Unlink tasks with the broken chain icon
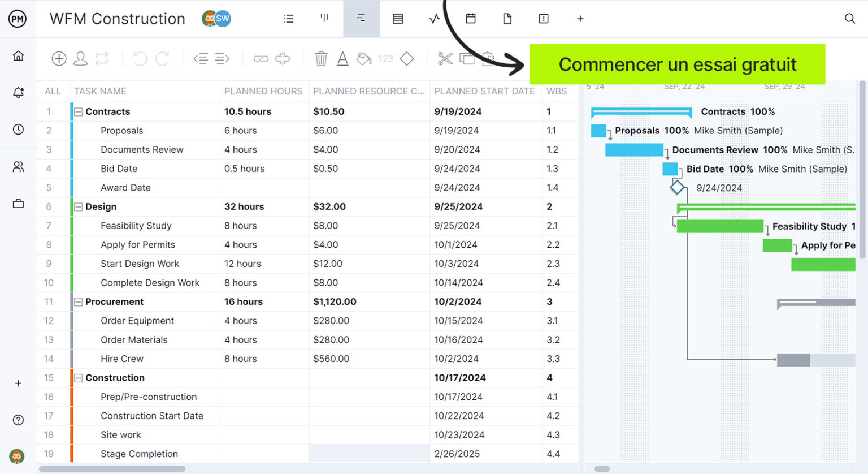 [x=283, y=58]
